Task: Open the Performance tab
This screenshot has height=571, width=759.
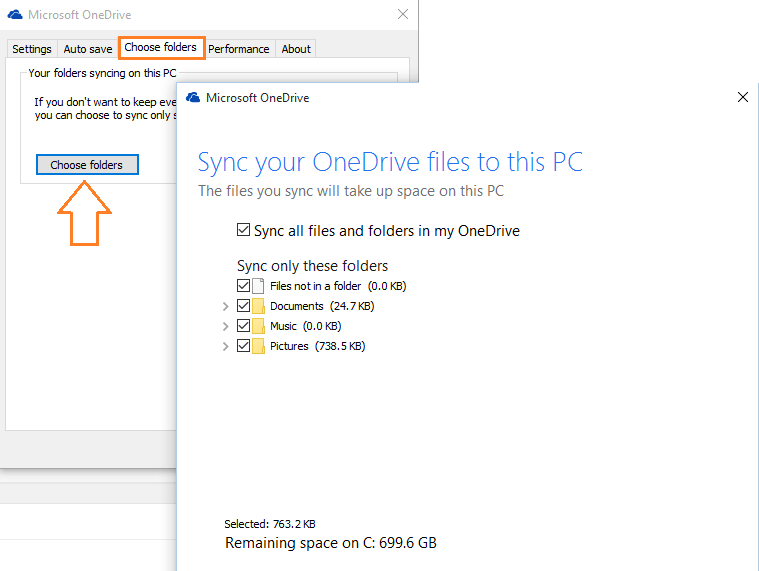Action: 239,49
